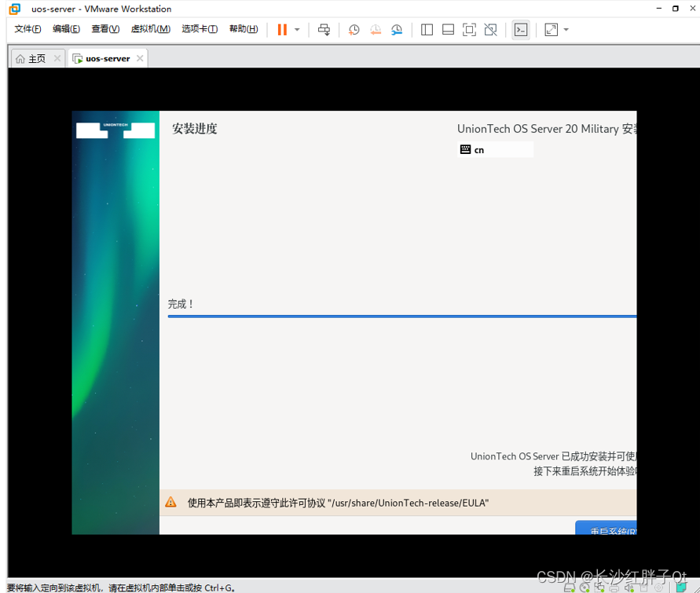Open the 编辑(E) menu
Viewport: 700px width, 593px height.
[x=66, y=29]
